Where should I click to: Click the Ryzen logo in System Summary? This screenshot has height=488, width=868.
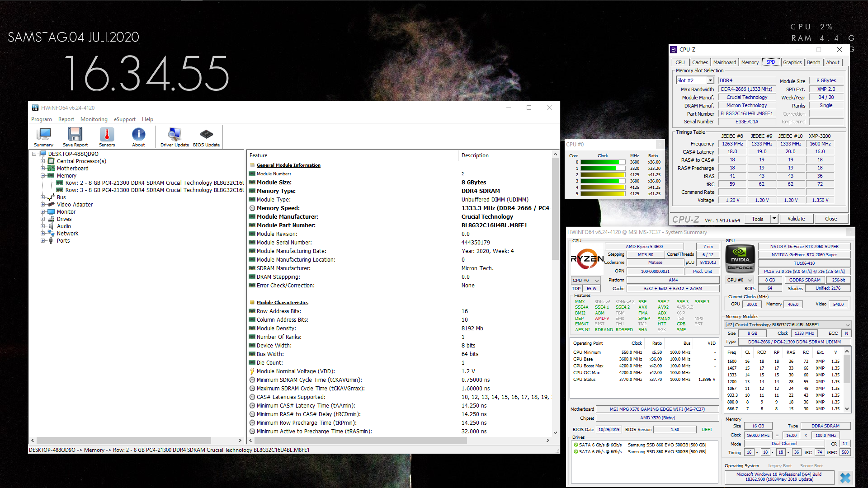pos(587,259)
